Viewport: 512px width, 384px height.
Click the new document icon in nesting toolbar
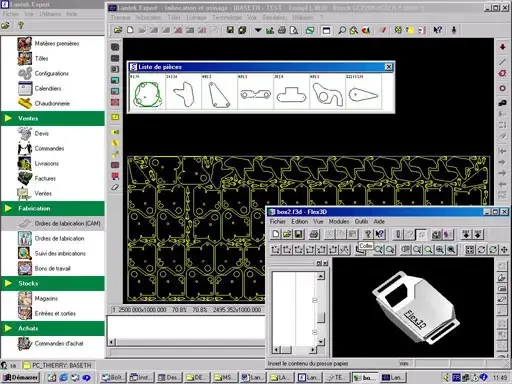pos(130,30)
